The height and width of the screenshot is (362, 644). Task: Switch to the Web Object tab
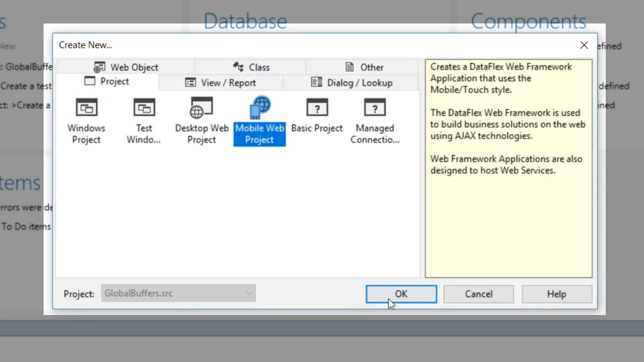[x=126, y=67]
